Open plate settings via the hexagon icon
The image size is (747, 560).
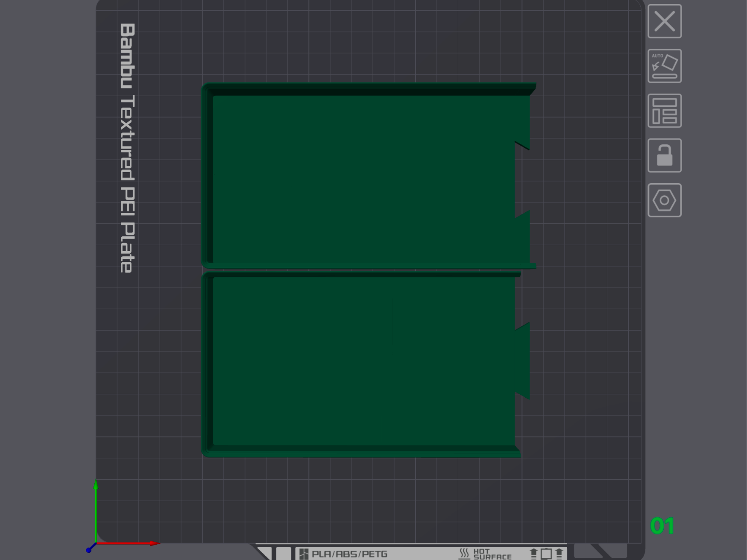tap(665, 200)
